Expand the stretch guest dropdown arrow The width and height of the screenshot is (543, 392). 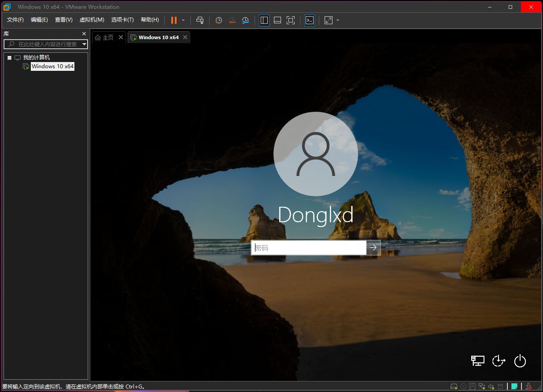[338, 20]
